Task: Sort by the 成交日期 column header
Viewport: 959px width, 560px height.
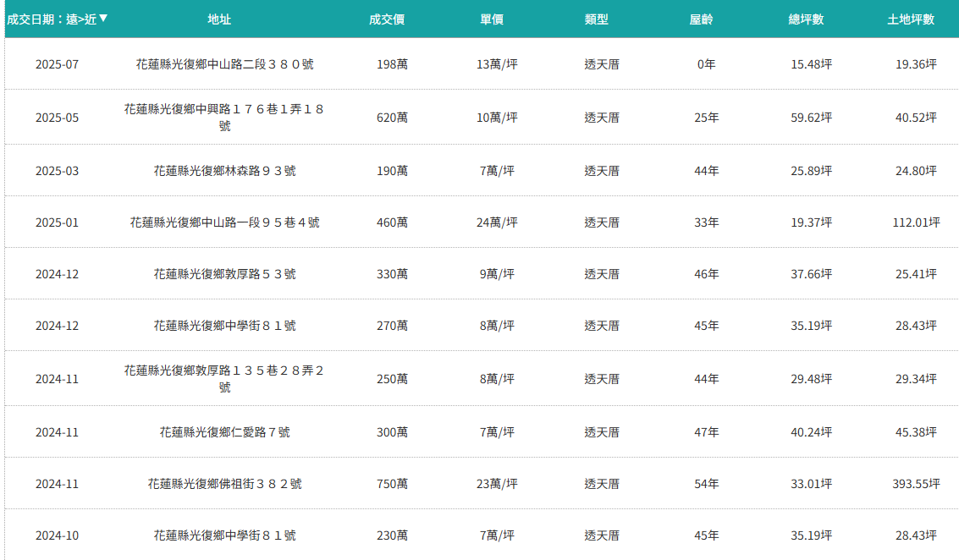Action: (51, 19)
